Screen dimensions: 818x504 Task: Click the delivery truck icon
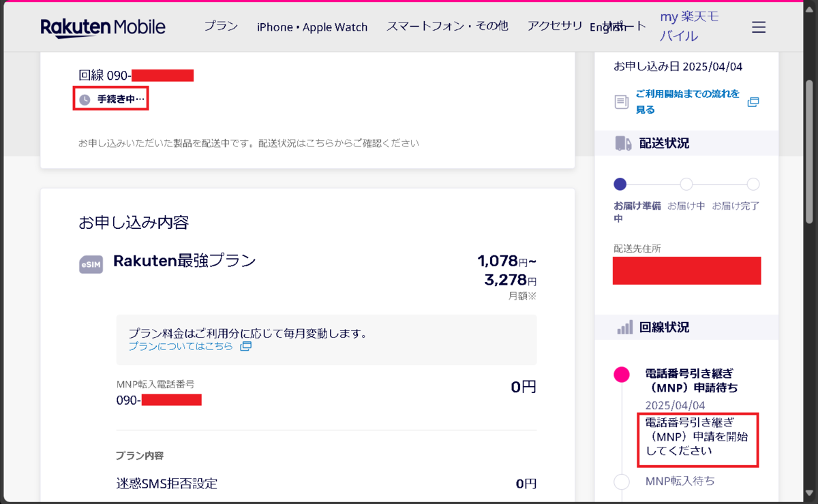click(x=623, y=143)
